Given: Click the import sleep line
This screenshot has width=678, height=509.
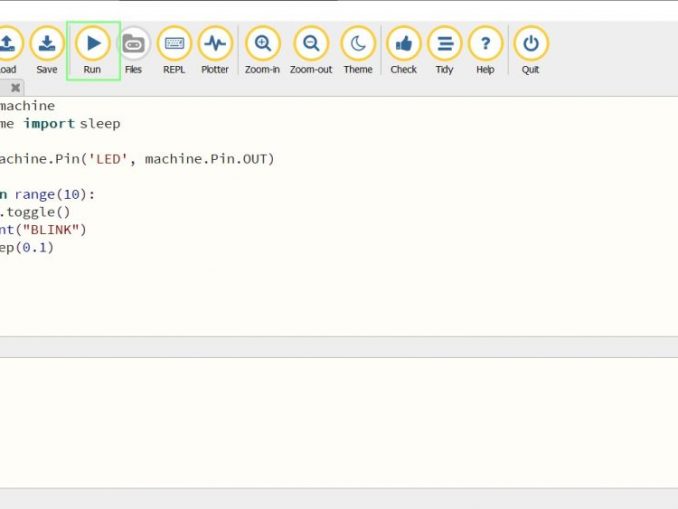Looking at the screenshot, I should [60, 124].
